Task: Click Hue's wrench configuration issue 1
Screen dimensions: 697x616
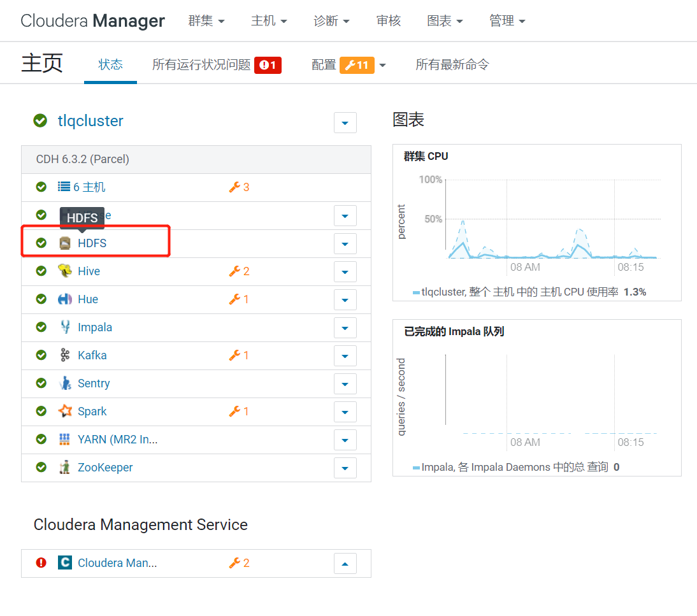Action: pyautogui.click(x=239, y=299)
